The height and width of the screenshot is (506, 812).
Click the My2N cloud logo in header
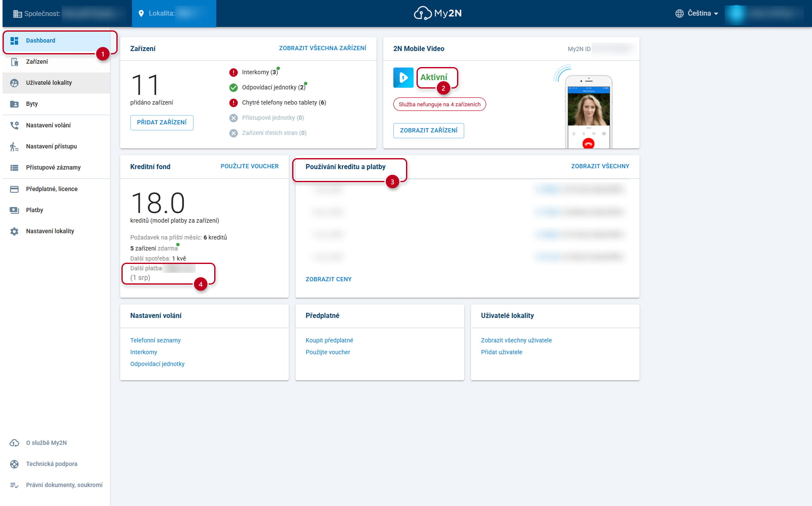pos(437,13)
